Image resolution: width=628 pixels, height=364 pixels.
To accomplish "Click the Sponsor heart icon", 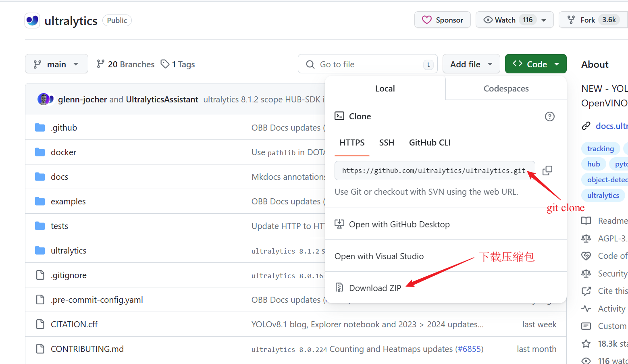I will [x=426, y=20].
